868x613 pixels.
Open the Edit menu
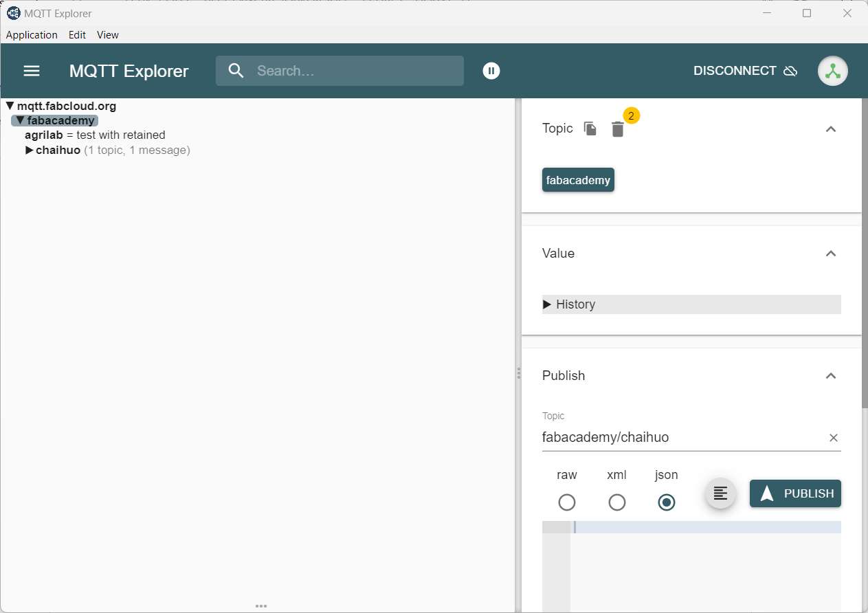(x=77, y=35)
